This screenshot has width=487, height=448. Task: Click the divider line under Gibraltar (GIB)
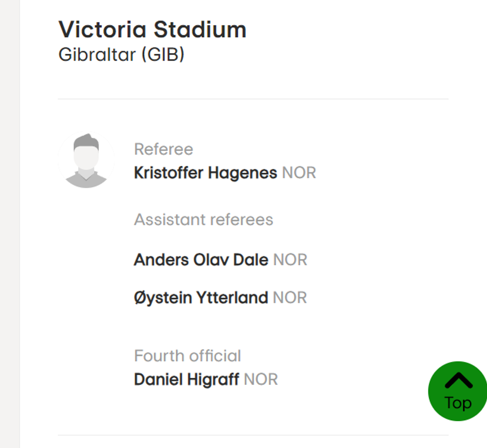point(253,99)
